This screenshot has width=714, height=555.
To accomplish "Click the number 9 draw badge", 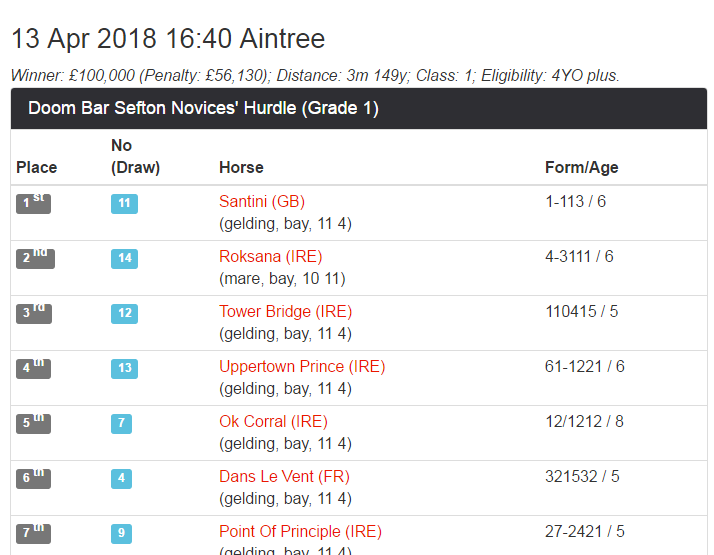I will tap(121, 534).
